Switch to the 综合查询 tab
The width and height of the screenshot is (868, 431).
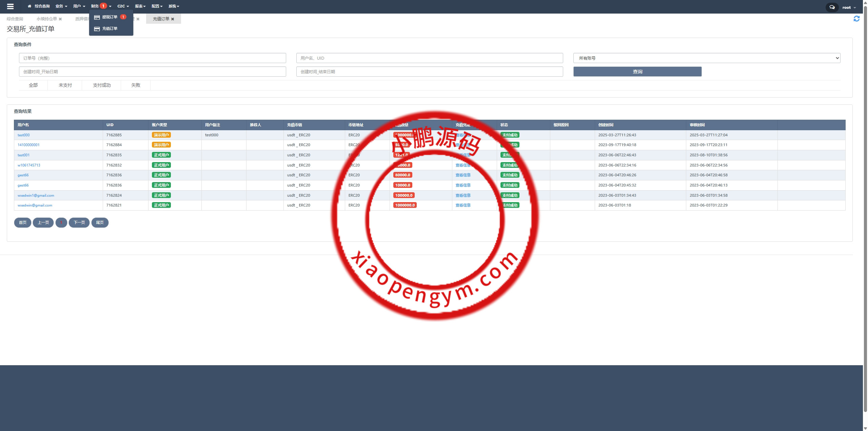point(15,19)
